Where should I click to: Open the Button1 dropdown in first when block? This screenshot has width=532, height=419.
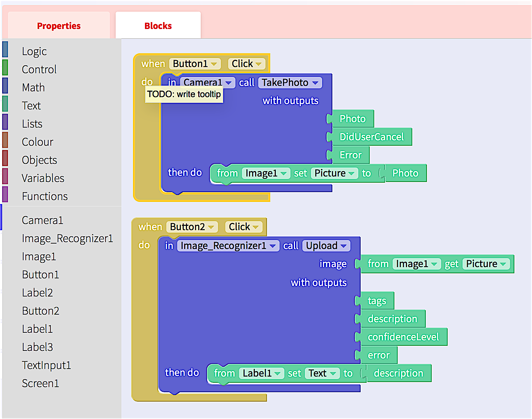[195, 64]
